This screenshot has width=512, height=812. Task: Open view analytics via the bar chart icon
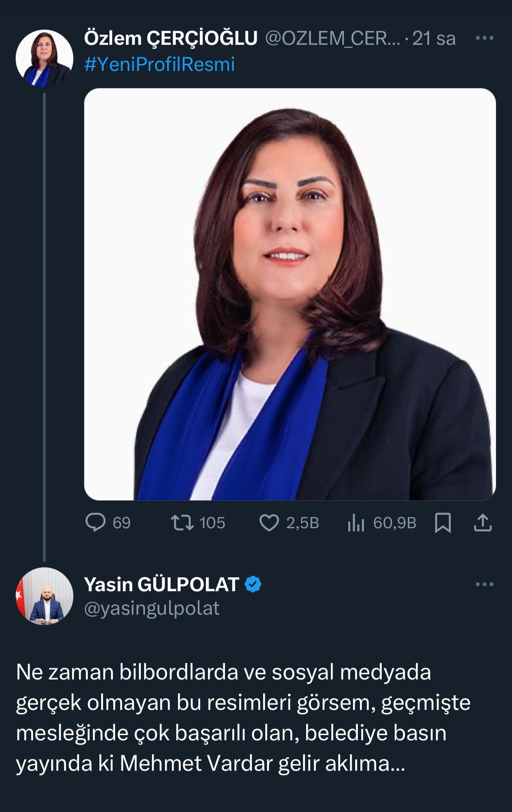pos(358,524)
